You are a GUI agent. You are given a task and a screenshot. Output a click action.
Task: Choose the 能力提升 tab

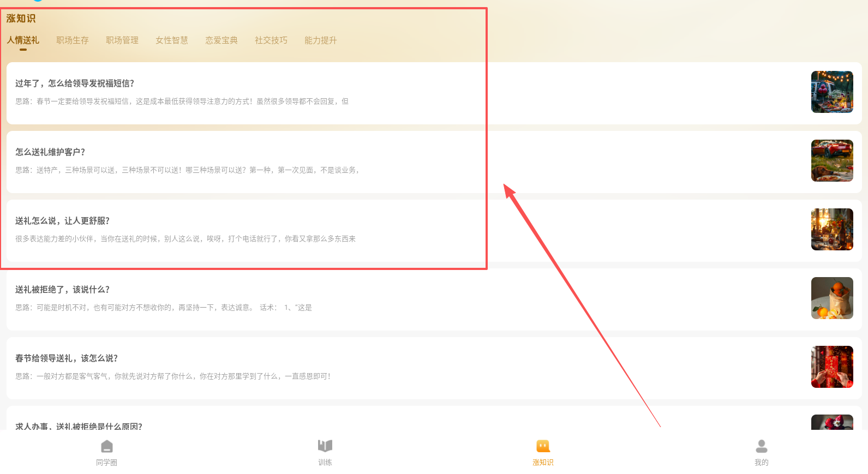point(321,40)
